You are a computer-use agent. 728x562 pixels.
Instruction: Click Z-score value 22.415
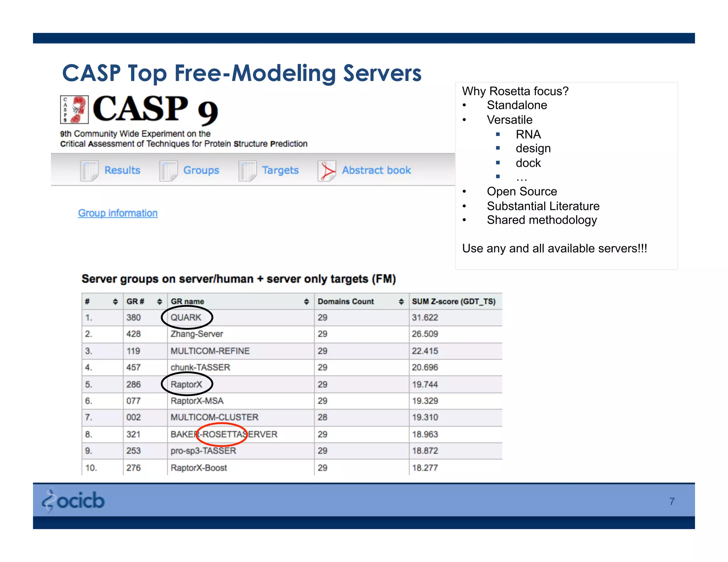coord(425,351)
